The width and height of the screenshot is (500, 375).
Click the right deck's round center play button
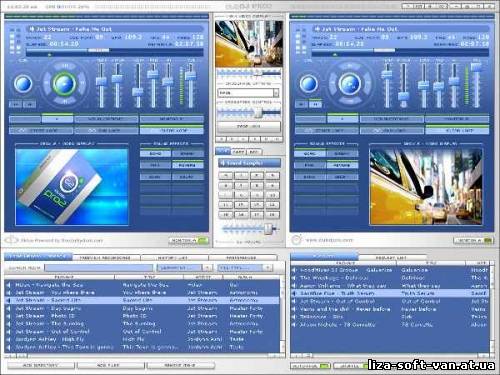point(350,84)
